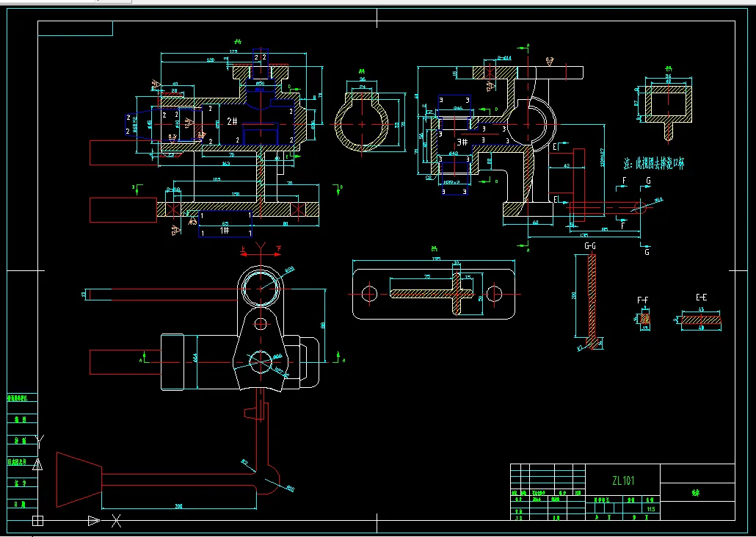
Task: Click the UCS Y-axis triangle arrowhead
Action: pyautogui.click(x=37, y=464)
